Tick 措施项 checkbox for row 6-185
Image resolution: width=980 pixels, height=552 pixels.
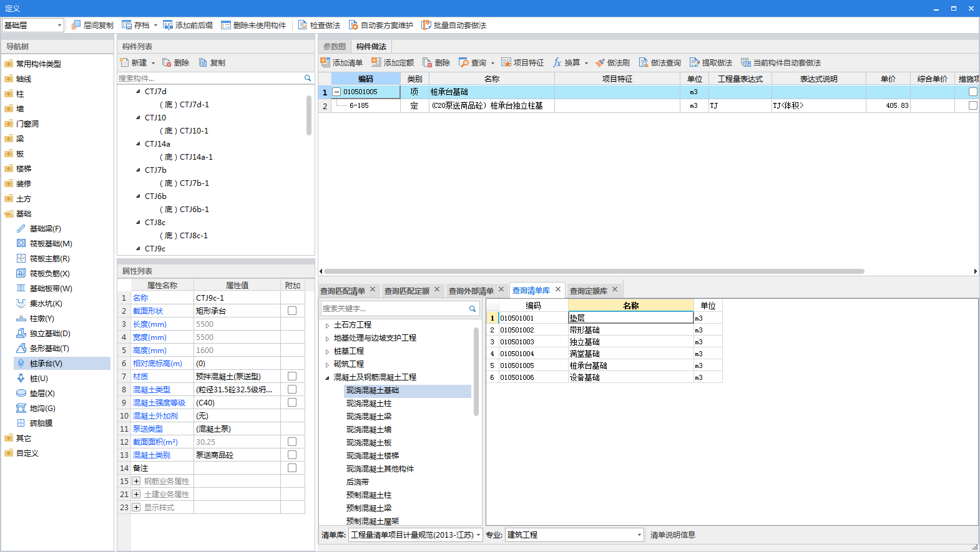(x=973, y=105)
